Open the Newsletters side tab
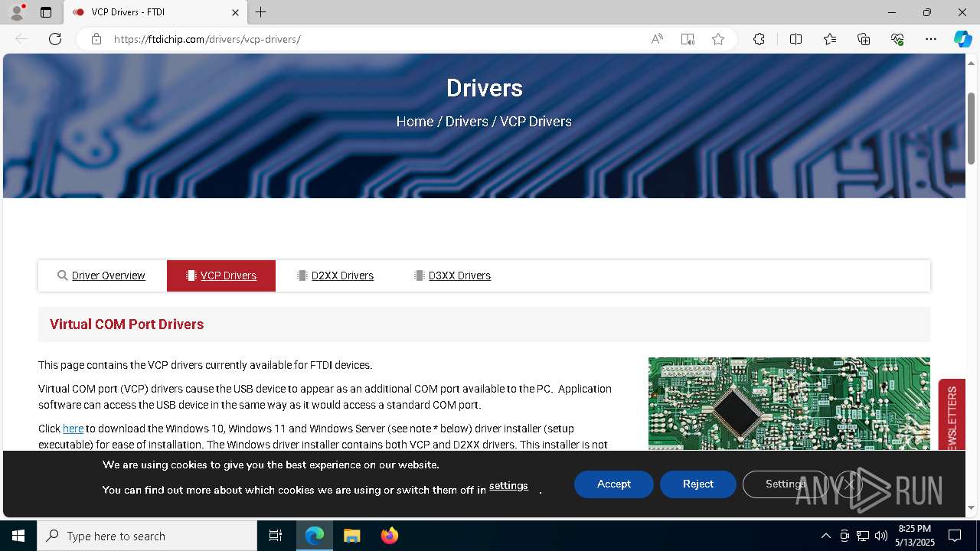This screenshot has width=980, height=551. tap(952, 415)
